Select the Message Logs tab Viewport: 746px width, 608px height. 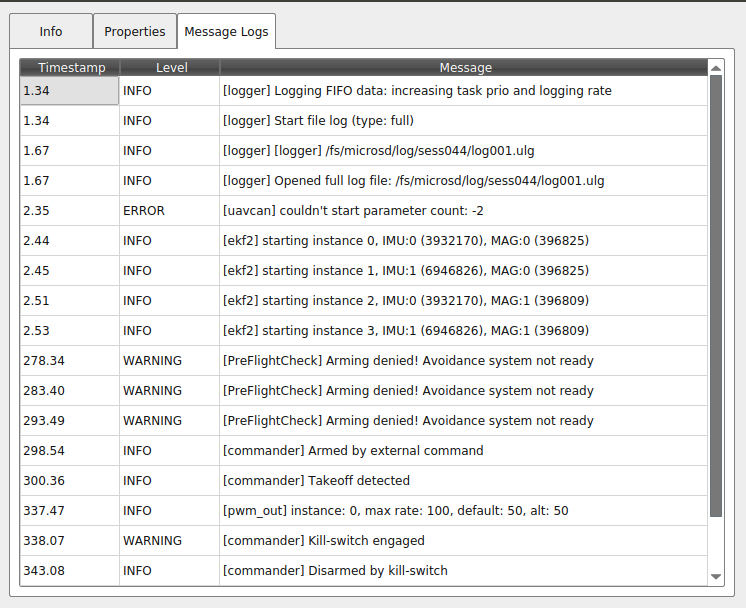click(226, 31)
